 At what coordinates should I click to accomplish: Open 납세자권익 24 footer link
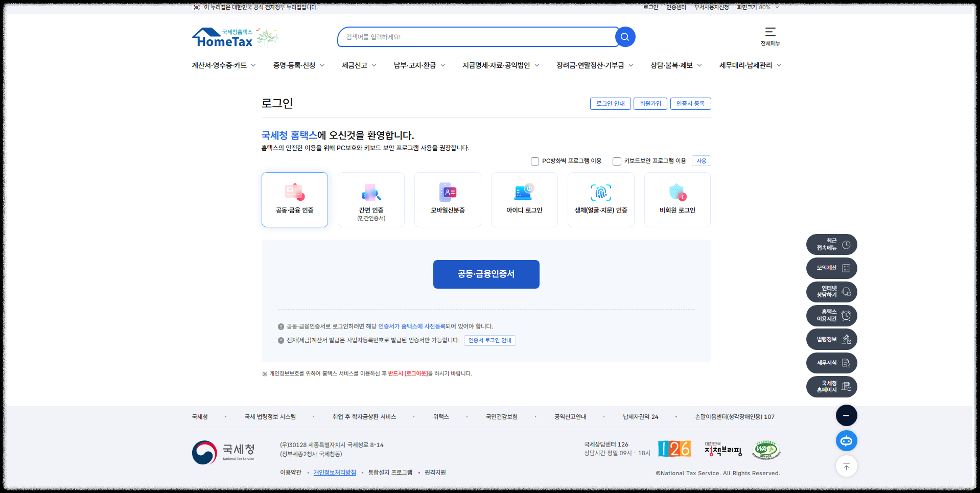tap(641, 417)
